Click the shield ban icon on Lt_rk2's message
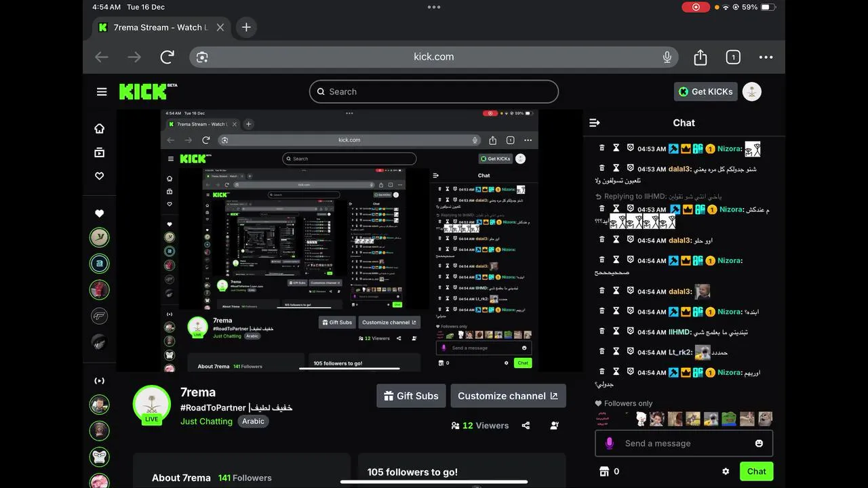The image size is (868, 488). tap(630, 352)
